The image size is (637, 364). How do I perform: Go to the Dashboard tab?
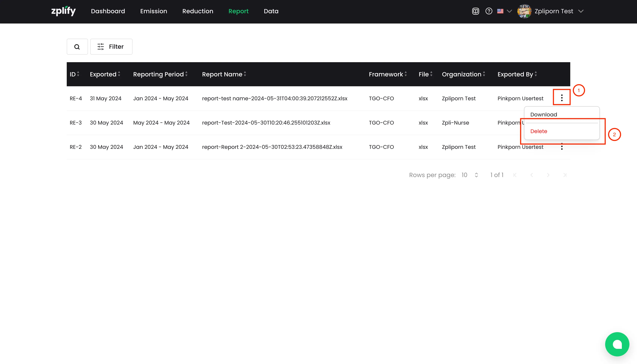(x=108, y=11)
